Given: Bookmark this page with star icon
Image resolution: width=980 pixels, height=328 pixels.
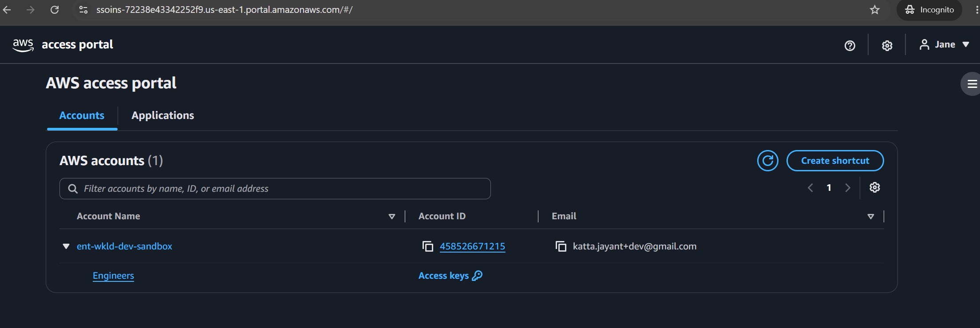Looking at the screenshot, I should (x=875, y=10).
